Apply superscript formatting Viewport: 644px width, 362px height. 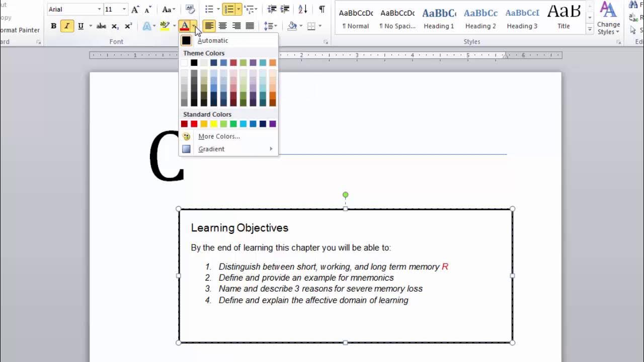tap(128, 26)
